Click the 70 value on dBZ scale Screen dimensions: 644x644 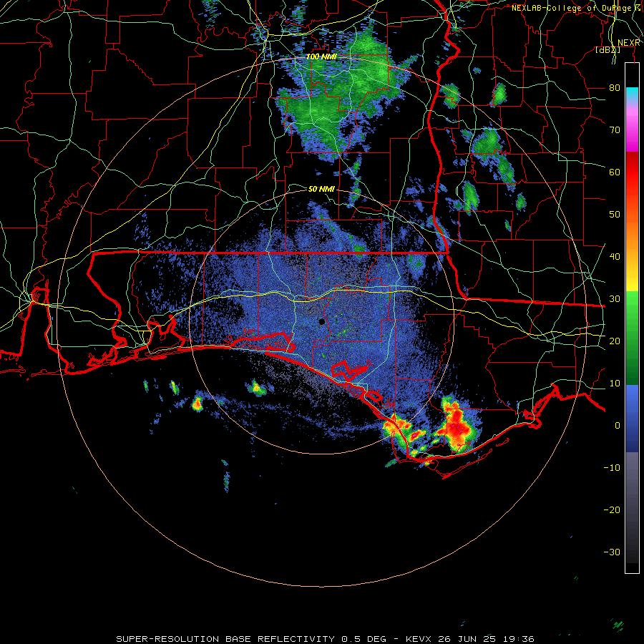pos(615,130)
